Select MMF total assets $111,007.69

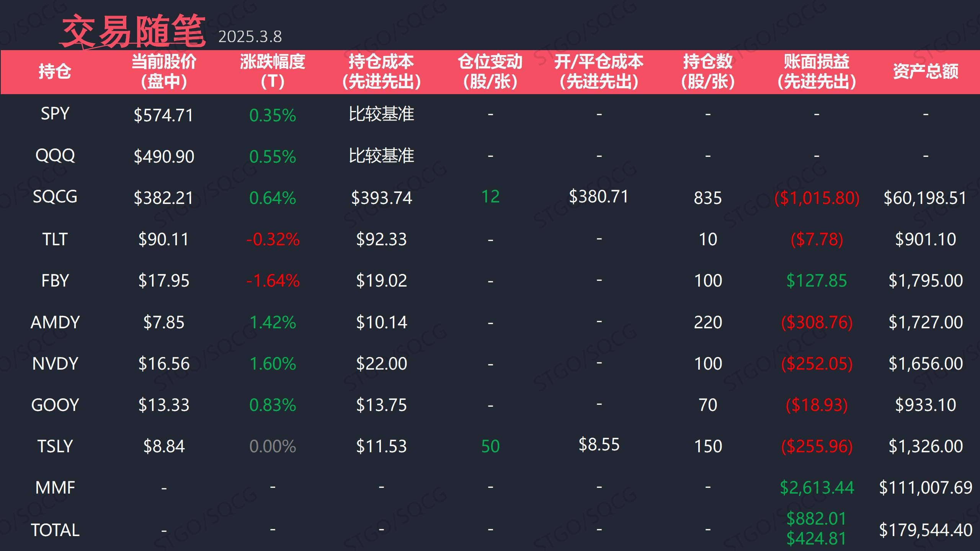point(926,488)
